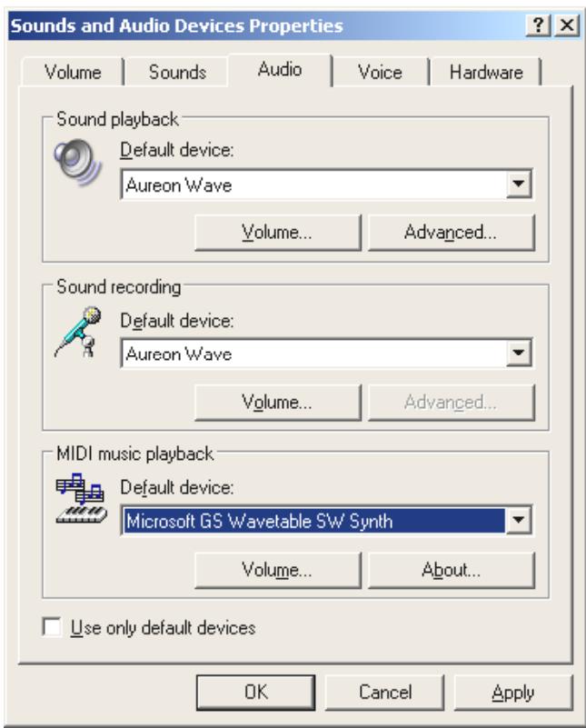586x728 pixels.
Task: Click the MIDI keyboard icon
Action: 81,499
